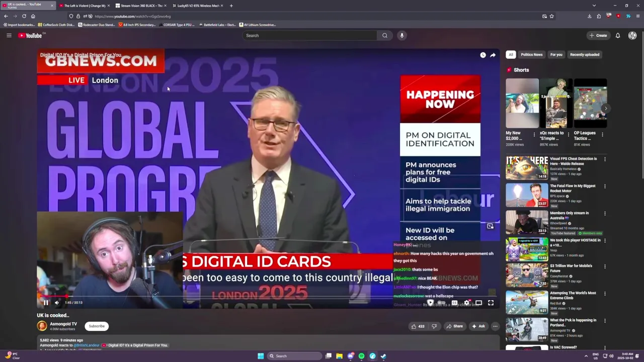Viewport: 644px width, 362px height.
Task: Open Visual FPS Cheat Detection thumbnail
Action: (x=527, y=168)
